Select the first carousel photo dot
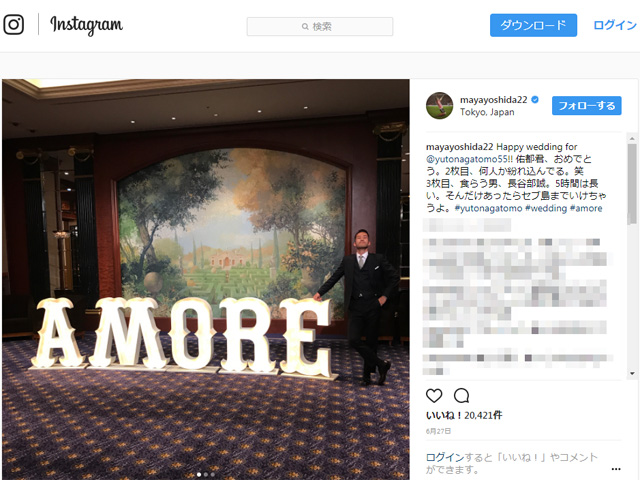 click(x=199, y=474)
